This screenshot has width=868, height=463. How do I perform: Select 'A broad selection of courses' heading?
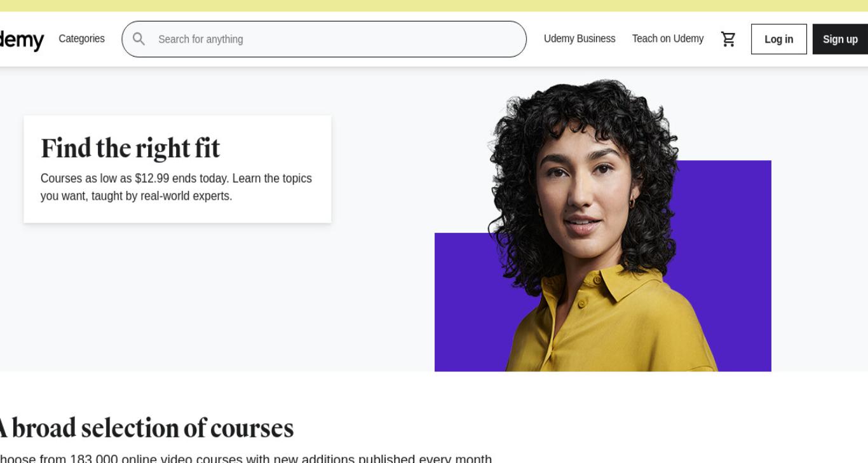click(x=146, y=428)
